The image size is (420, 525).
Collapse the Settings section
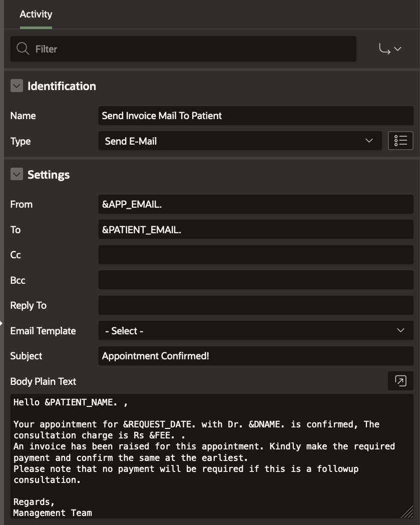pos(17,175)
